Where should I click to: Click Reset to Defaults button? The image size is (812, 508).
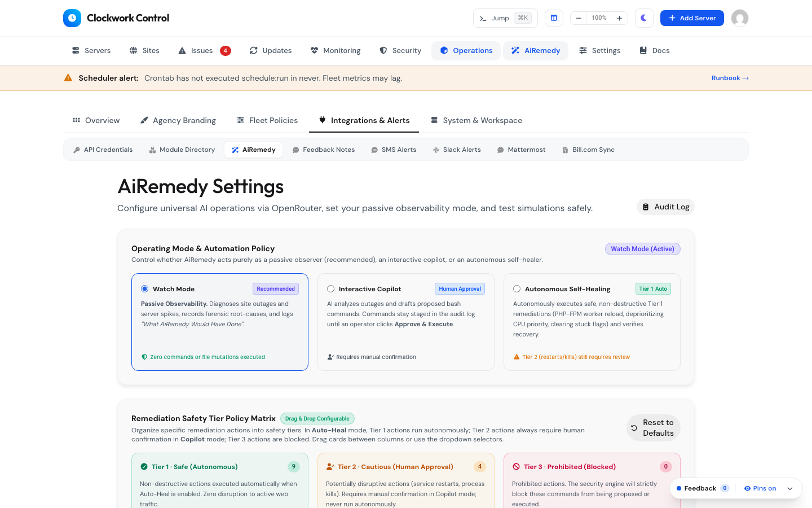pos(654,428)
